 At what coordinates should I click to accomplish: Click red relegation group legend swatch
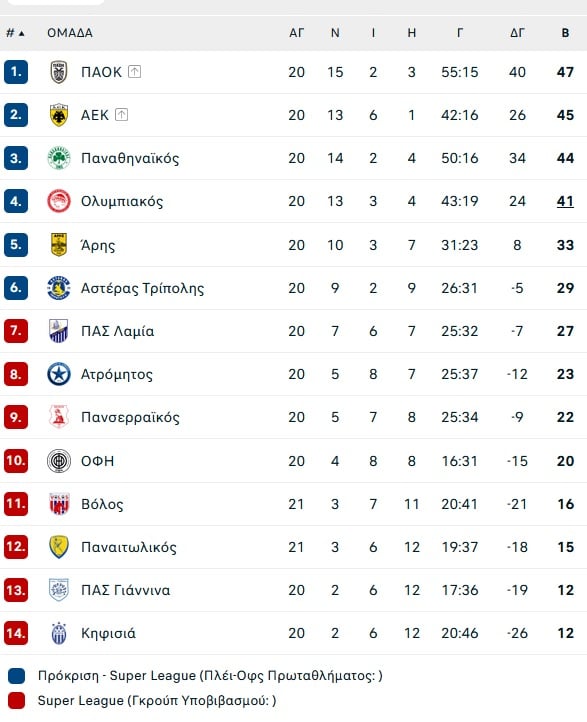click(x=17, y=701)
